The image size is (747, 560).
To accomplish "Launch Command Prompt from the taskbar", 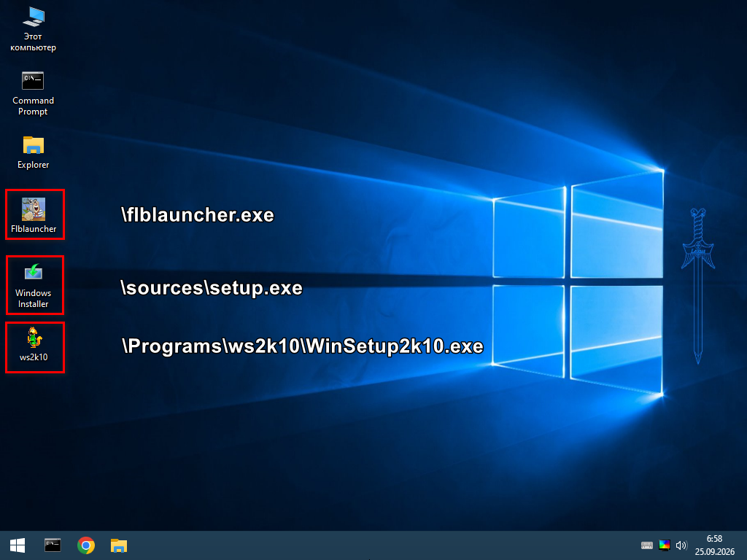I will (x=53, y=545).
